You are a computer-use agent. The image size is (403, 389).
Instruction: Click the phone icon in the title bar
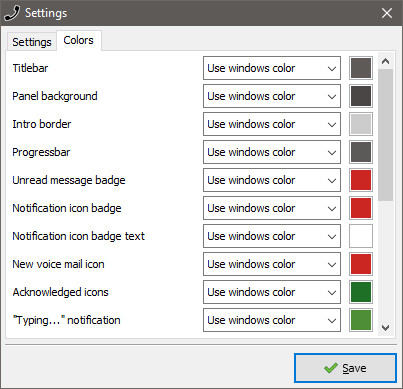[x=12, y=13]
